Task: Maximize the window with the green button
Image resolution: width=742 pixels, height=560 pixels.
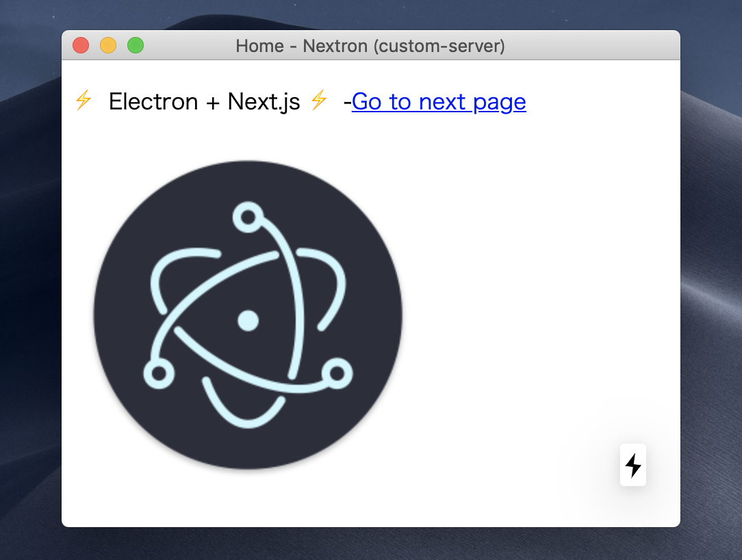Action: tap(136, 45)
